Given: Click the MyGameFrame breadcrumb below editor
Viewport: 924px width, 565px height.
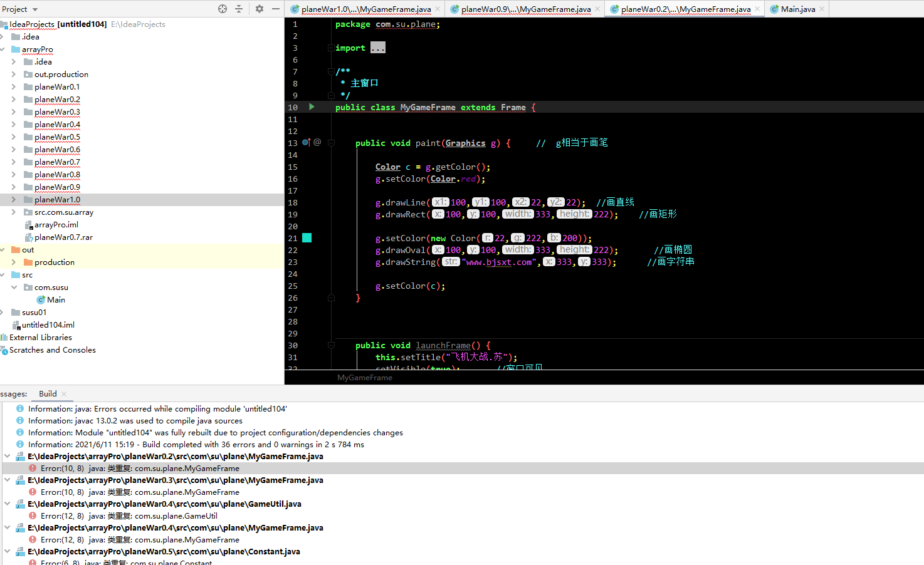Looking at the screenshot, I should pyautogui.click(x=365, y=378).
